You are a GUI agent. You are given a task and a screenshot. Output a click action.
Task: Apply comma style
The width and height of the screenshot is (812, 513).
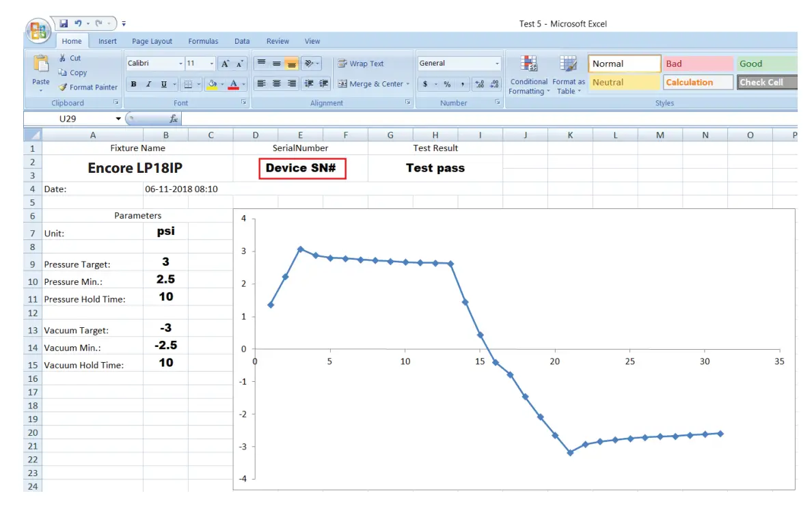(462, 84)
